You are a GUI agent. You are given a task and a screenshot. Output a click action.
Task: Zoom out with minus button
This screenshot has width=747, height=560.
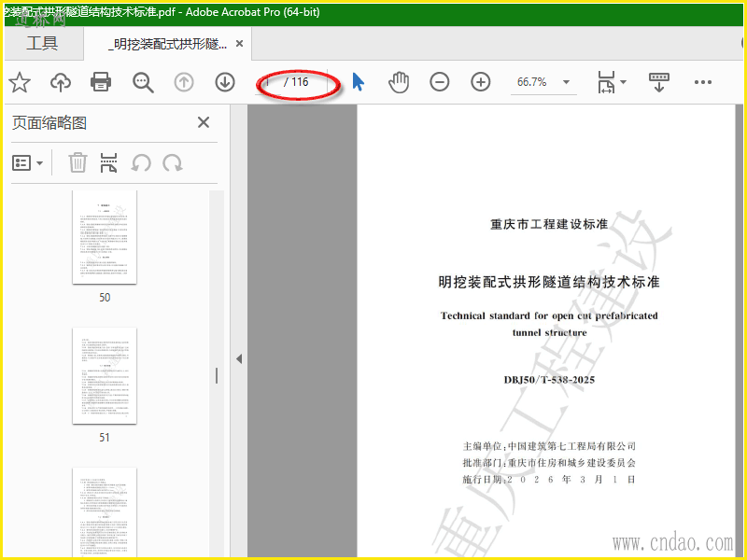(439, 82)
